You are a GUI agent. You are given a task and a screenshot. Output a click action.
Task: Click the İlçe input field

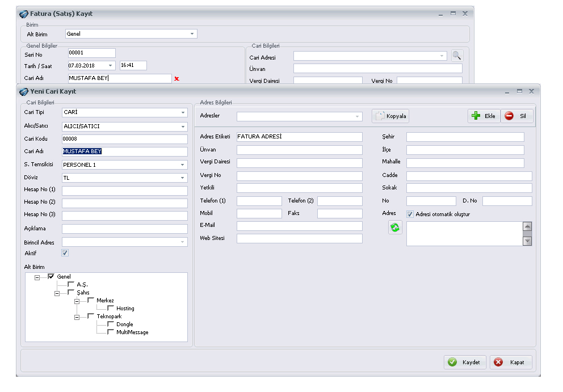(465, 150)
